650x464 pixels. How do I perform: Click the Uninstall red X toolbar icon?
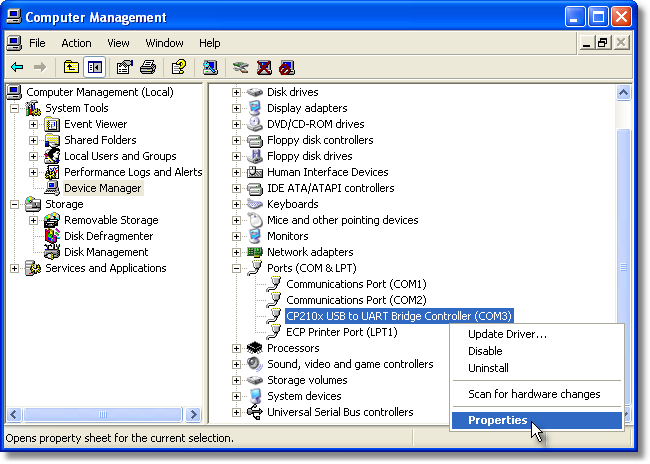tap(264, 67)
